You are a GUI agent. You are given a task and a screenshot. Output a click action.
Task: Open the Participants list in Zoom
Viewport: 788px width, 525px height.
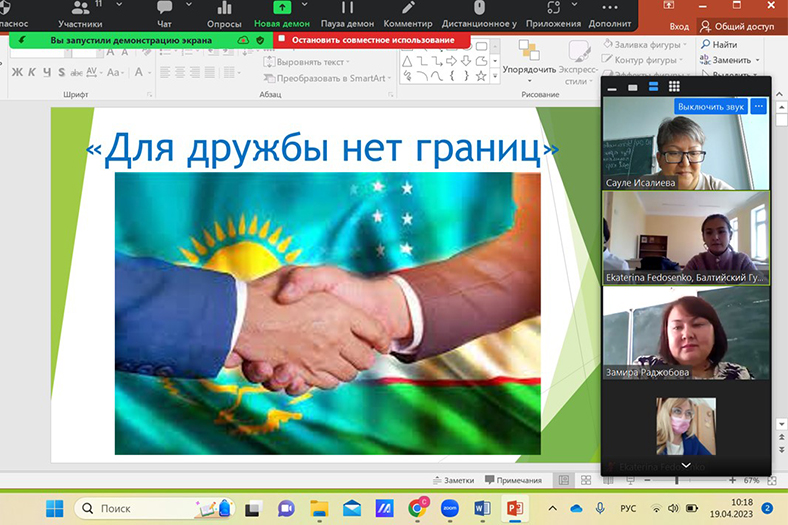point(80,15)
